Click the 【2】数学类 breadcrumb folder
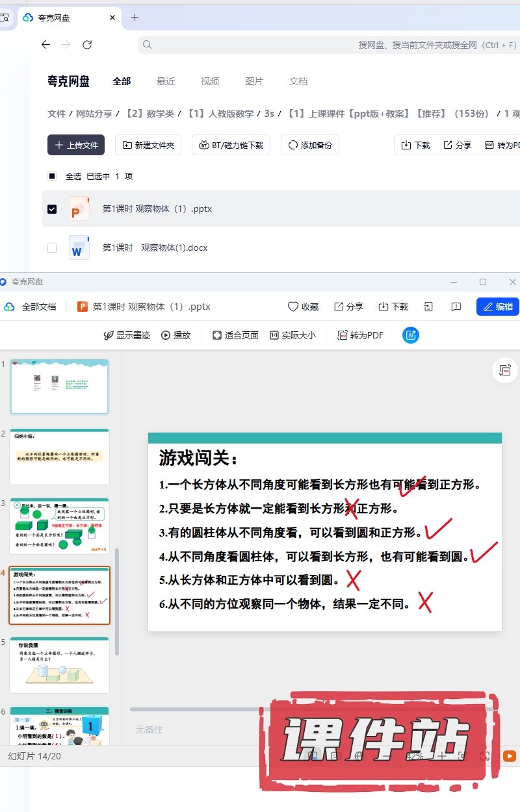This screenshot has height=812, width=520. 150,114
